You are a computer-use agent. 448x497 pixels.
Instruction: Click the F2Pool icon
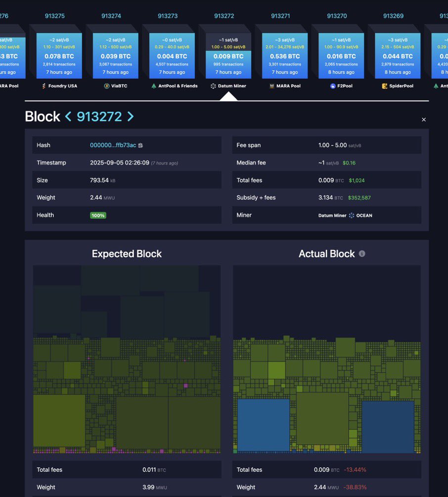tap(333, 86)
